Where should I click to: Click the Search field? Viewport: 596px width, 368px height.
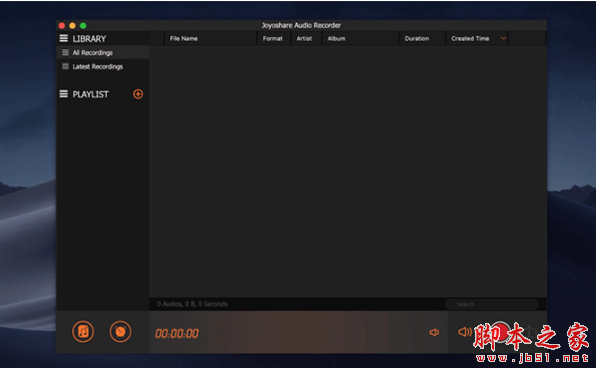[492, 304]
